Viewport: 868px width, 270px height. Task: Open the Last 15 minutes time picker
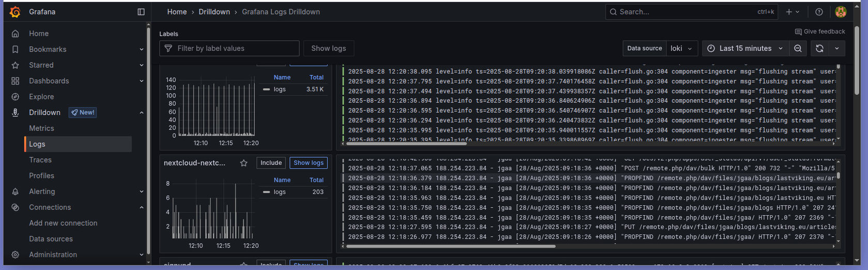click(745, 49)
